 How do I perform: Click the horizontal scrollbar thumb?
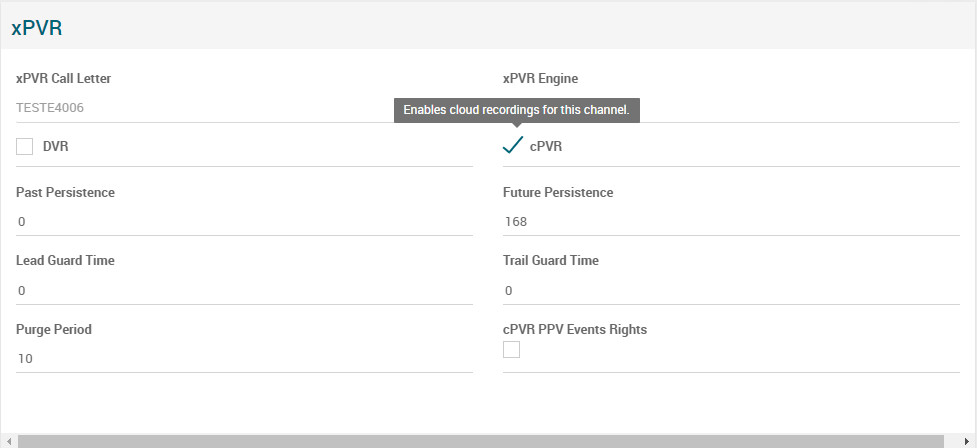pyautogui.click(x=480, y=441)
